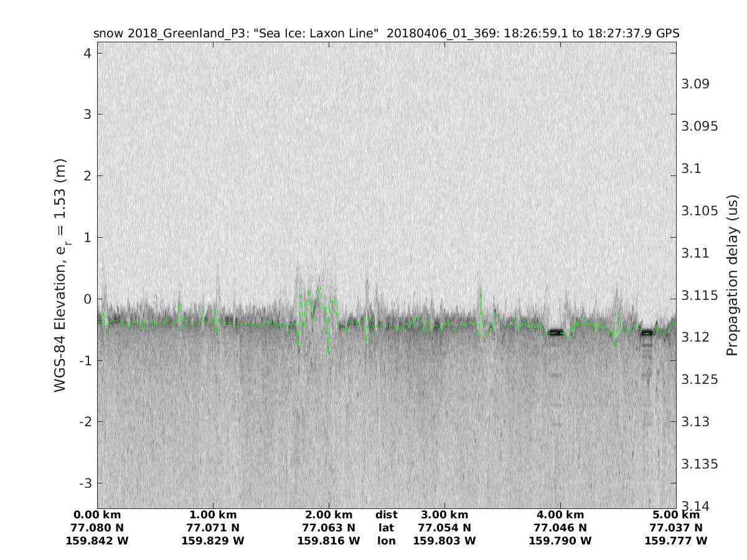Viewport: 747px width, 560px height.
Task: Click the plot title text at top
Action: pyautogui.click(x=386, y=33)
